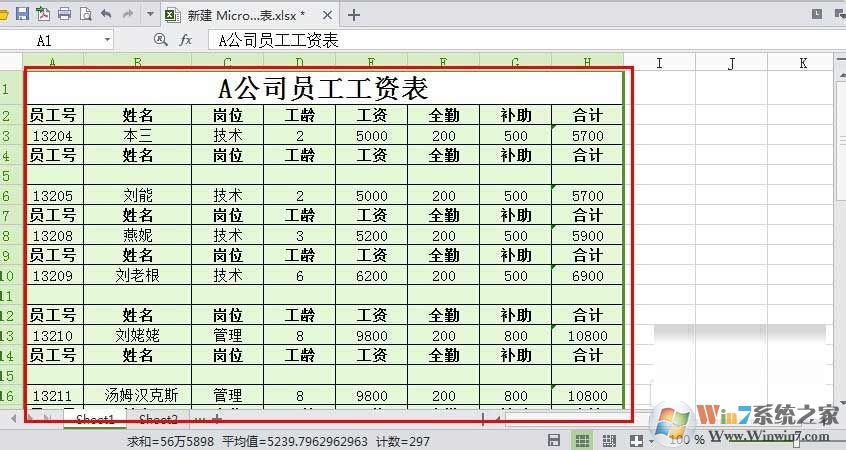Click the total cell 6900

(x=587, y=276)
